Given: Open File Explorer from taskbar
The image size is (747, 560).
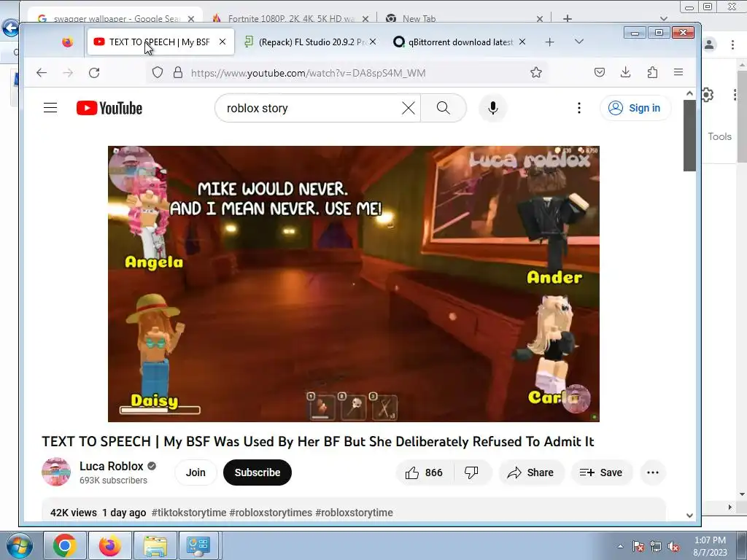Looking at the screenshot, I should click(155, 545).
